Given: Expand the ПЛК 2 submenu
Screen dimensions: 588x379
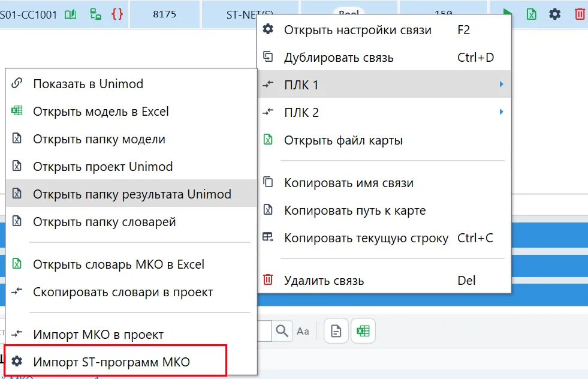Looking at the screenshot, I should tap(384, 112).
